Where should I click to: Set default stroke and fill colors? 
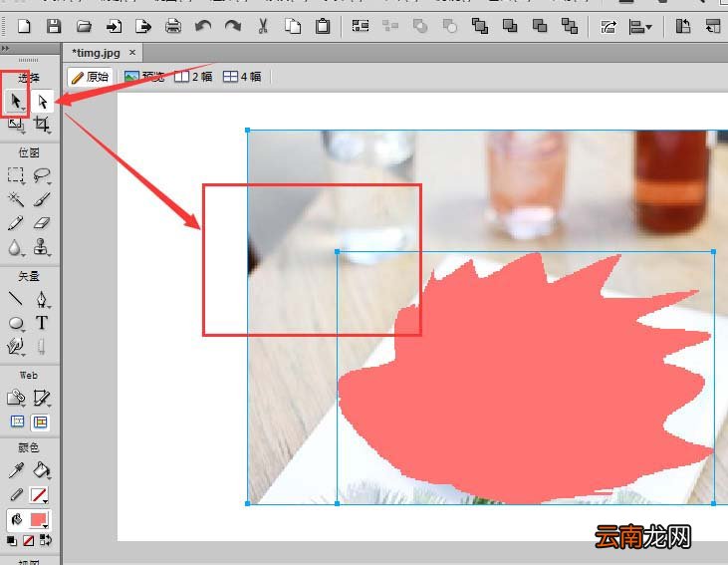(12, 540)
